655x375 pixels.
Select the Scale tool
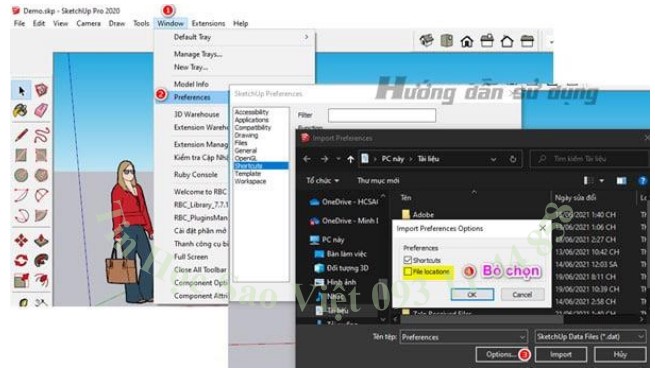(21, 280)
